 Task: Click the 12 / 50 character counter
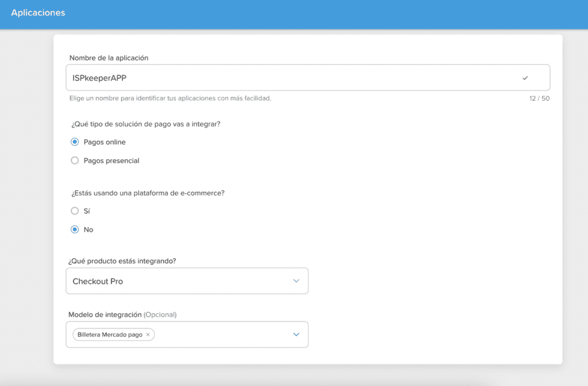click(539, 98)
